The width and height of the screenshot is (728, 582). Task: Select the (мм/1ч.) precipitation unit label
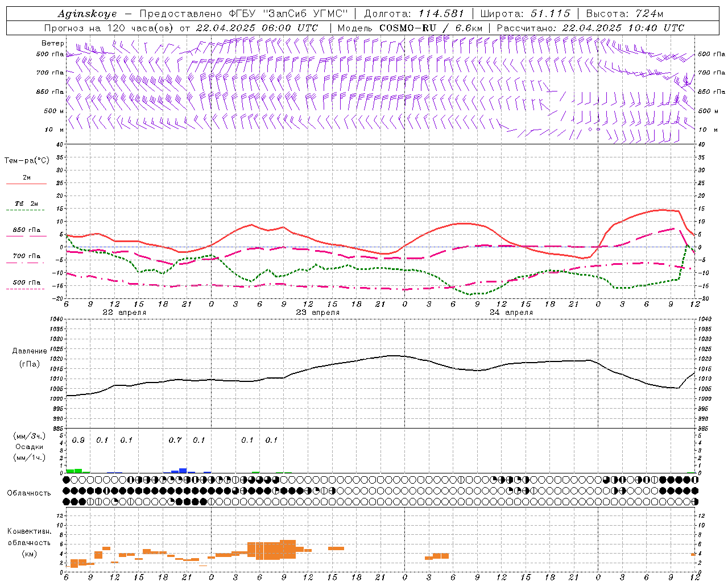point(30,457)
